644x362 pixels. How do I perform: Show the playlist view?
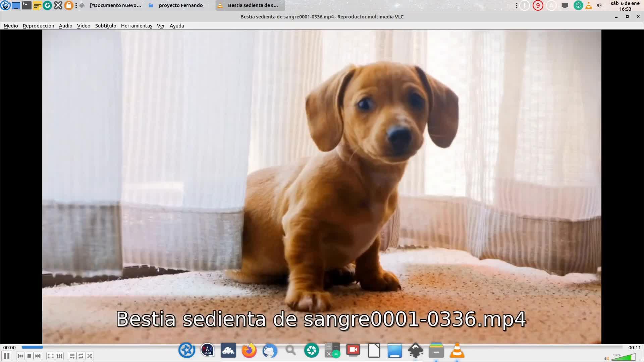(72, 356)
